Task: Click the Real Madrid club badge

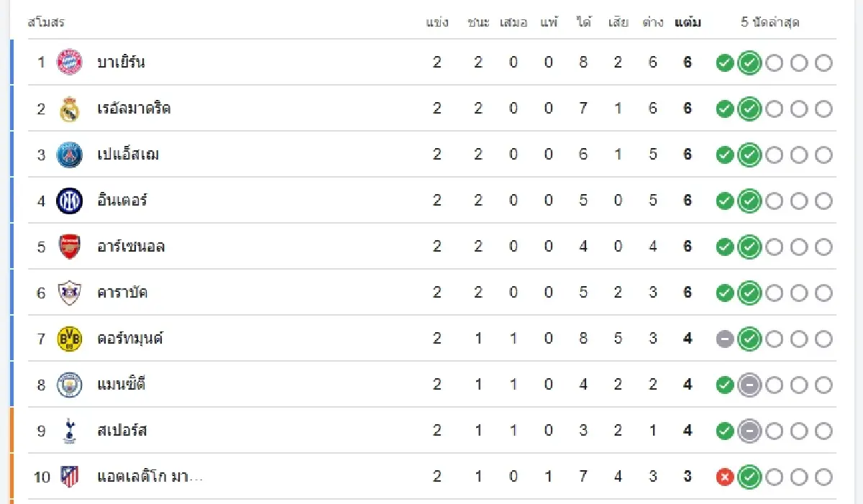Action: pos(69,108)
